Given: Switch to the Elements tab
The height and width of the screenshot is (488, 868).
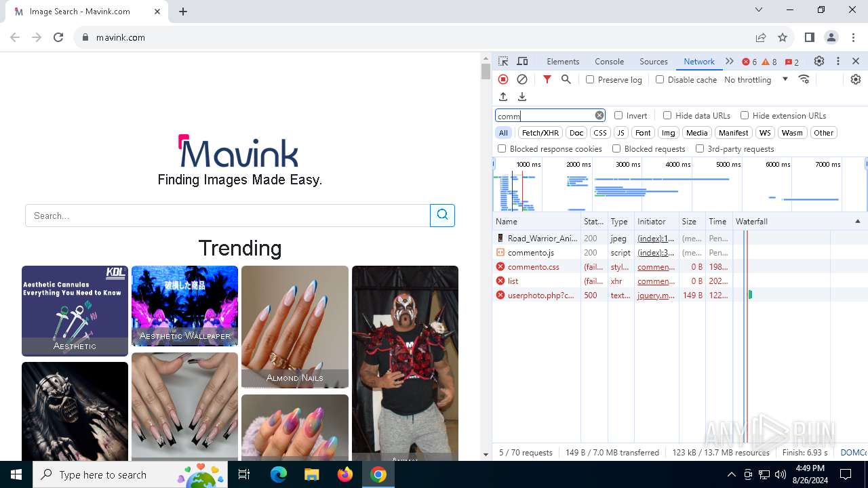Looking at the screenshot, I should point(563,61).
